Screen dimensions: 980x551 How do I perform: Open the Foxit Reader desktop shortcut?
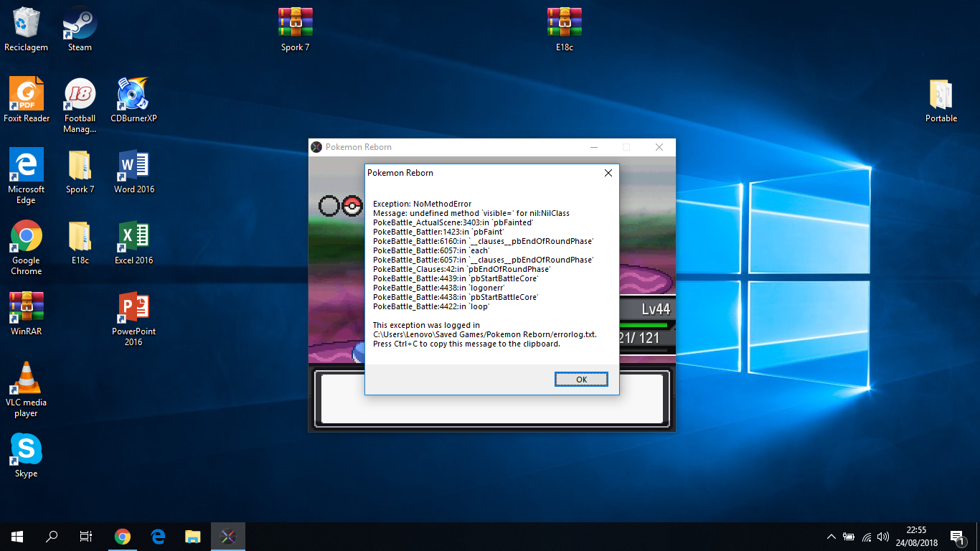(x=27, y=95)
